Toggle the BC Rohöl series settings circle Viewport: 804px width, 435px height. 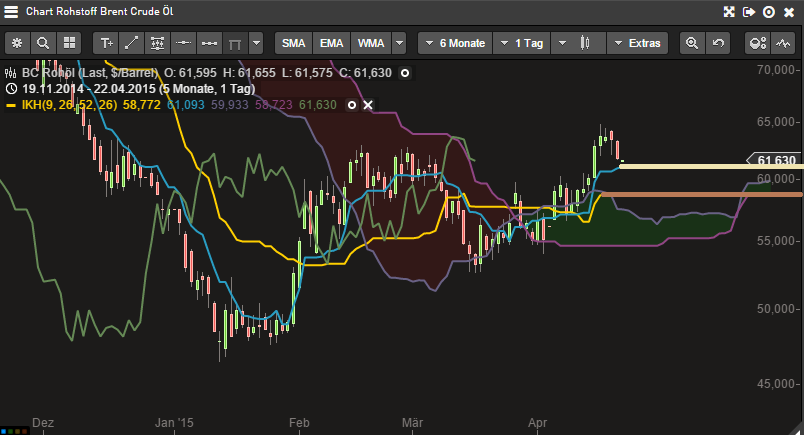pos(405,73)
